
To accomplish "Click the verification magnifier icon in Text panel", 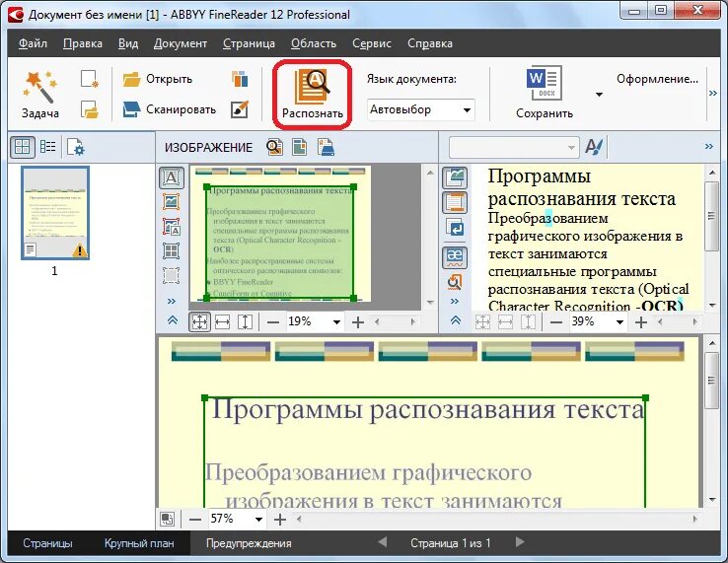I will coord(455,282).
